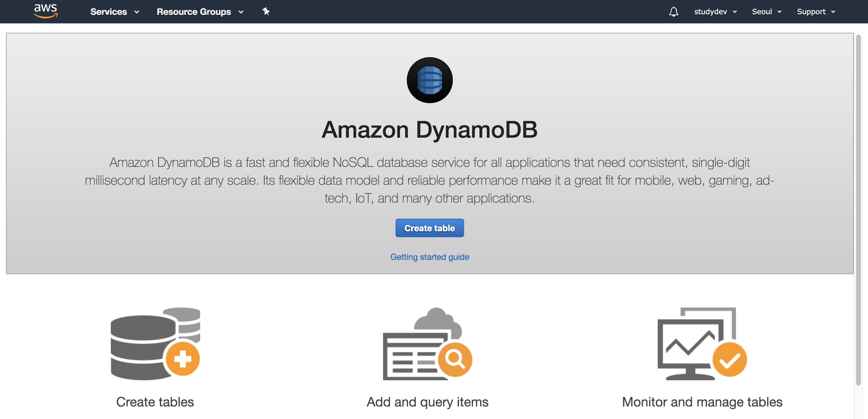Click the Create tables database icon
The width and height of the screenshot is (868, 419).
point(155,344)
